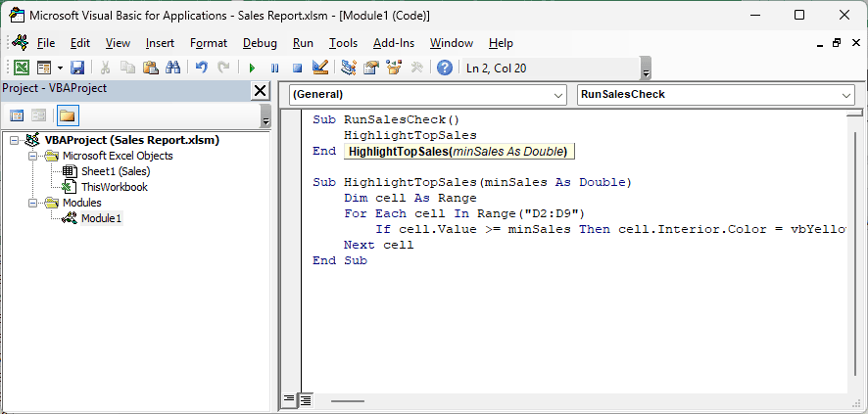The height and width of the screenshot is (414, 868).
Task: Click the Redo arrow icon
Action: click(x=223, y=68)
